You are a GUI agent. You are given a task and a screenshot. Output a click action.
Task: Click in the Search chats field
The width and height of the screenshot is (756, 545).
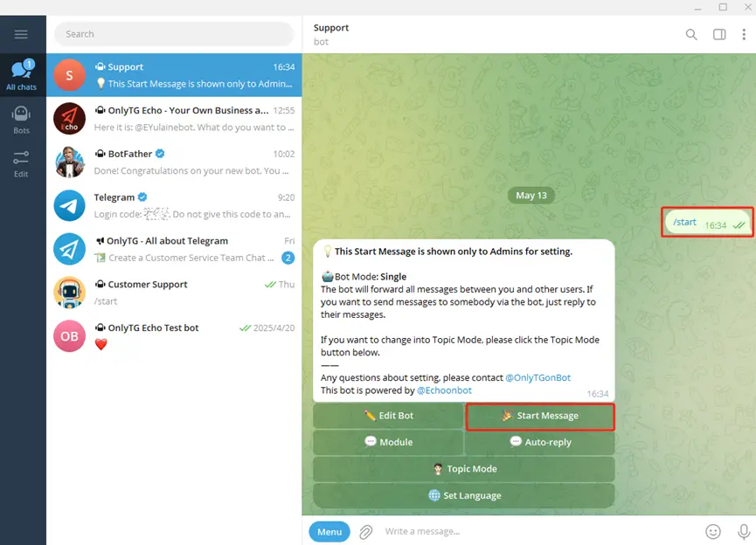173,34
